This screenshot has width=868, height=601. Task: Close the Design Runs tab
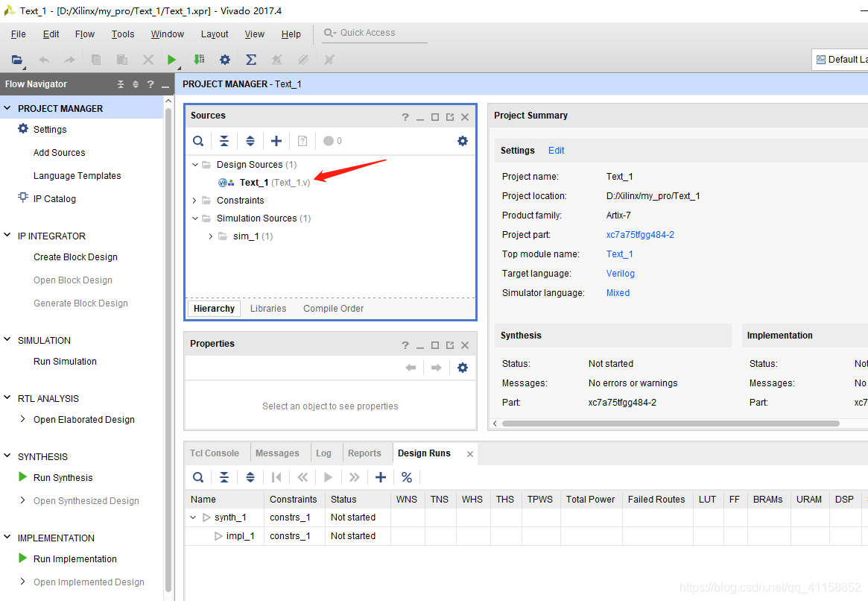[470, 453]
